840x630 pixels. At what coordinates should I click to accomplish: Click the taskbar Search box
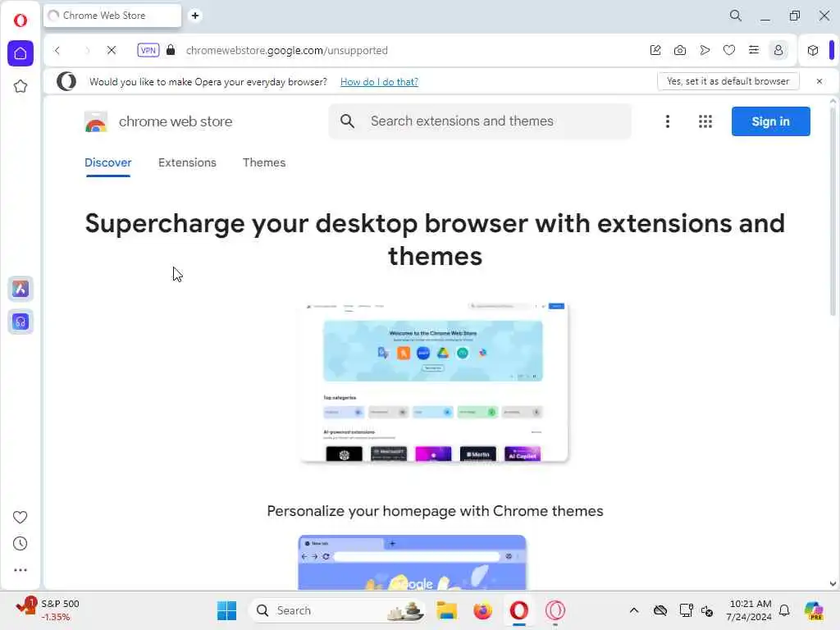pyautogui.click(x=337, y=610)
